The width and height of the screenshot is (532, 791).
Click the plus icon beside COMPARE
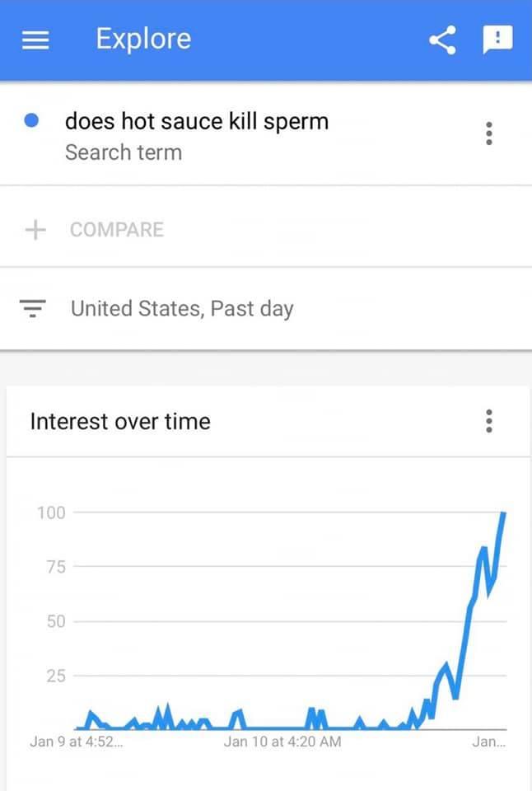pyautogui.click(x=35, y=229)
